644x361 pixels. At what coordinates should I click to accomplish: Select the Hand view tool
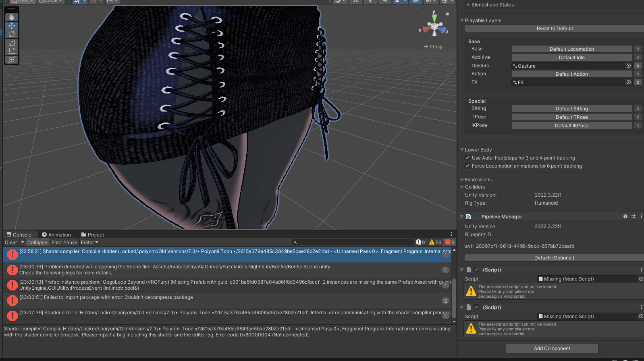tap(12, 17)
